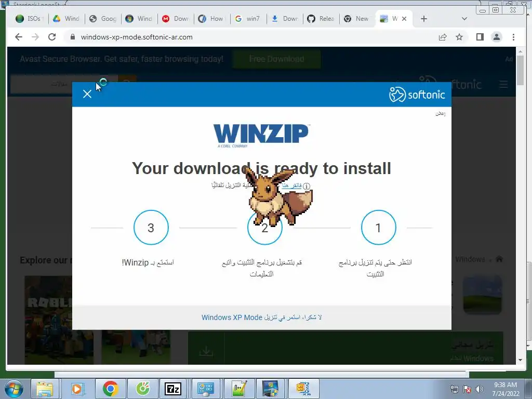The width and height of the screenshot is (532, 399).
Task: Go forward in browser history
Action: [35, 37]
